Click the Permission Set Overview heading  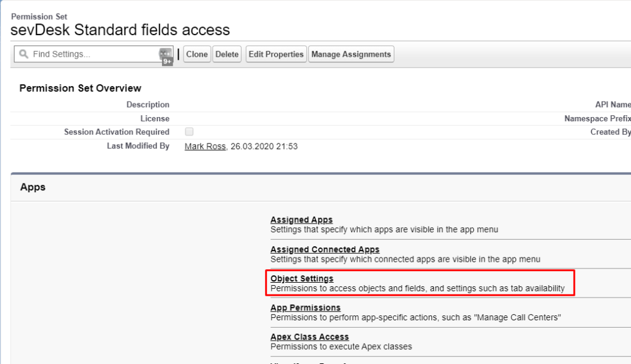pos(80,88)
